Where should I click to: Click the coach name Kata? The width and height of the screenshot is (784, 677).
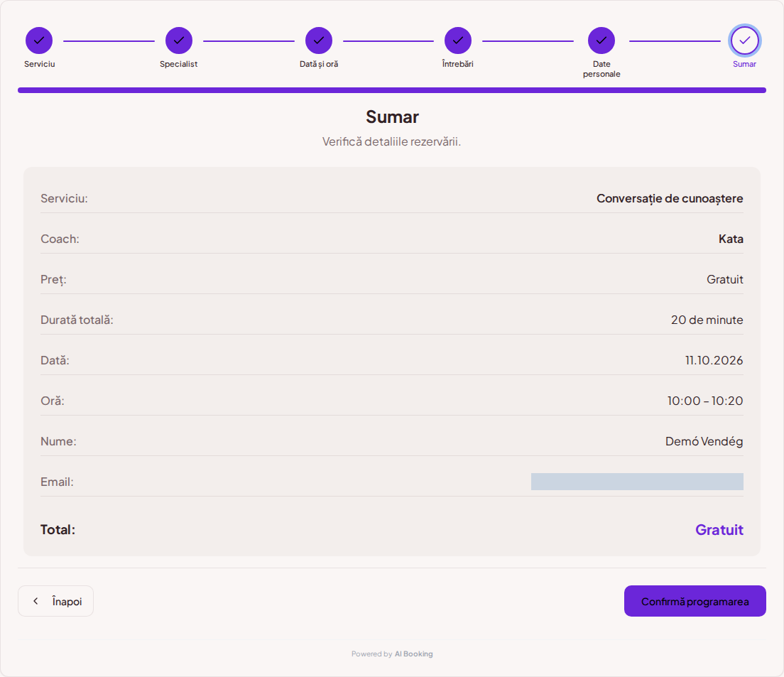(731, 239)
